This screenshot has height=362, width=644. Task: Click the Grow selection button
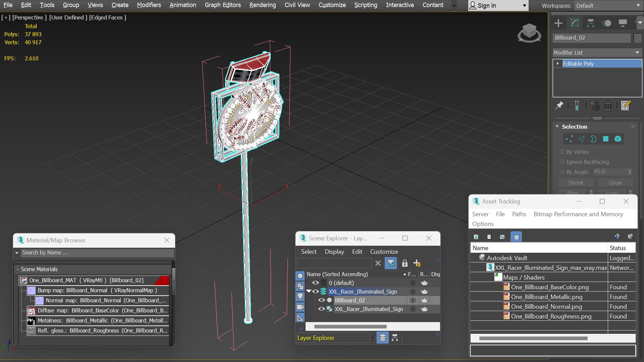click(615, 183)
